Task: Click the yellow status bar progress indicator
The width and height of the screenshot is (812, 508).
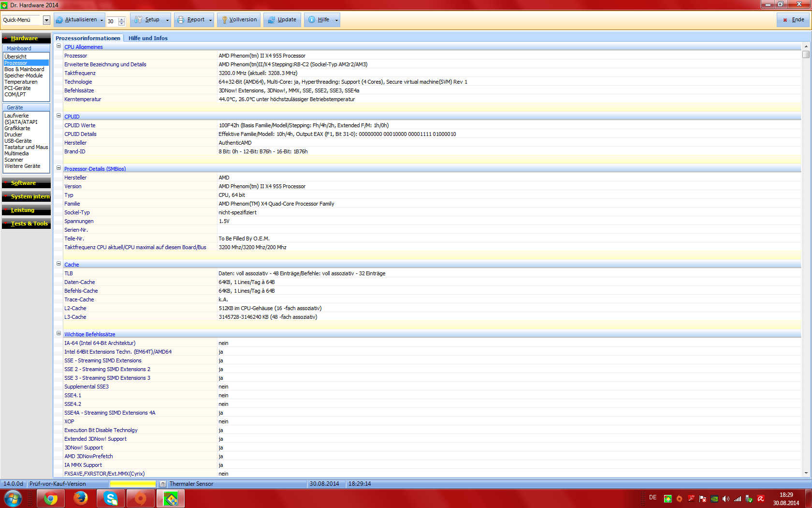Action: click(133, 484)
